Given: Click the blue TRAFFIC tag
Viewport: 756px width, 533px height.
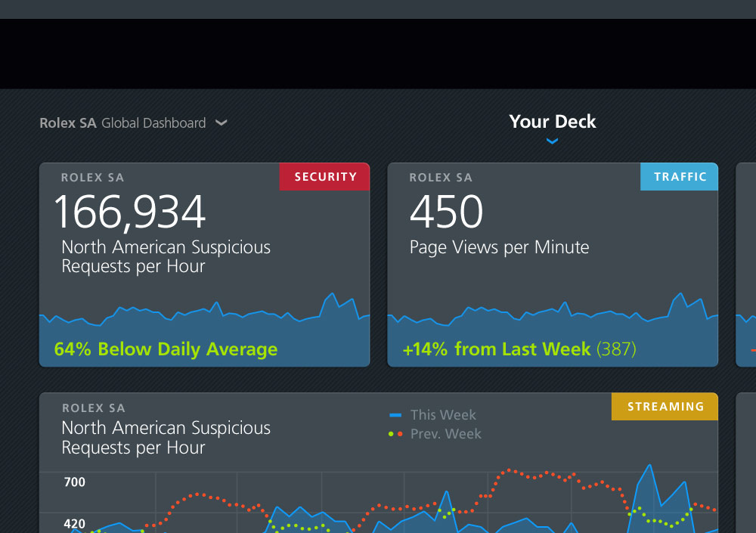Looking at the screenshot, I should [680, 177].
